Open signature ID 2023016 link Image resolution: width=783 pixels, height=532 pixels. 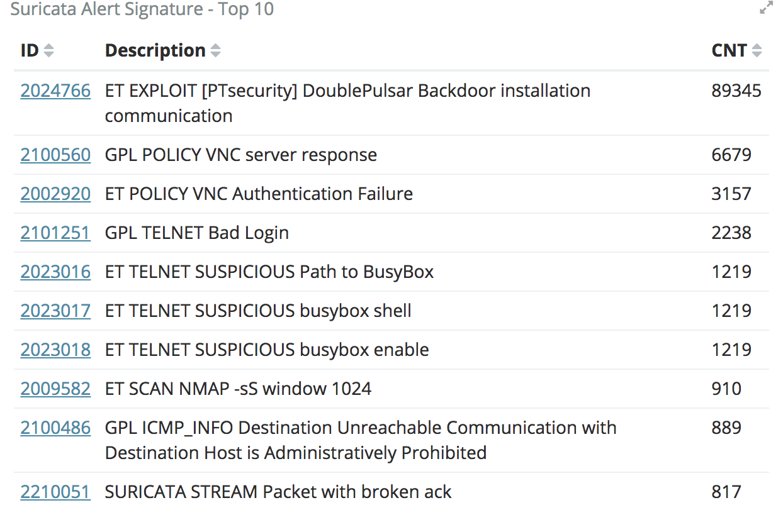(55, 272)
